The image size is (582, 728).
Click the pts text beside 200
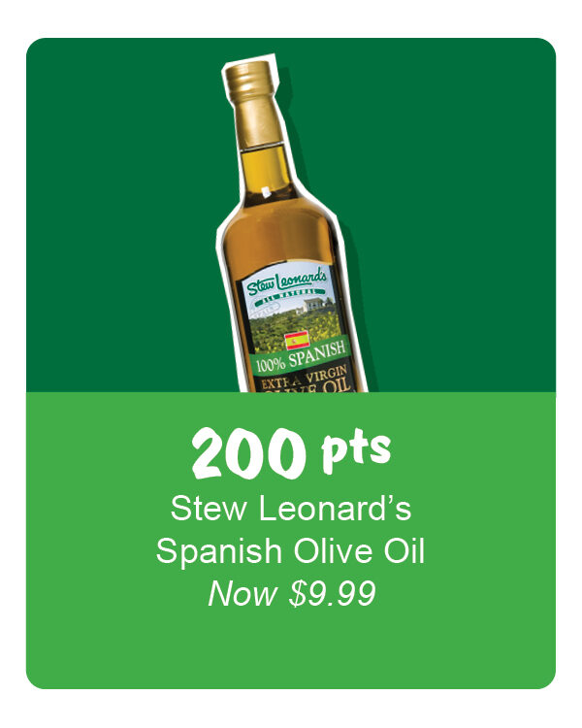point(356,450)
